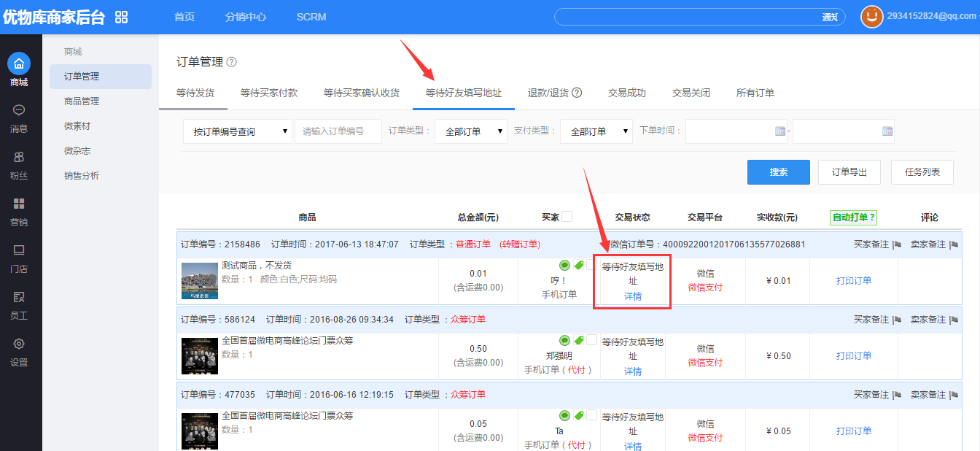Click the 请输入订单编号 input field

pyautogui.click(x=338, y=131)
